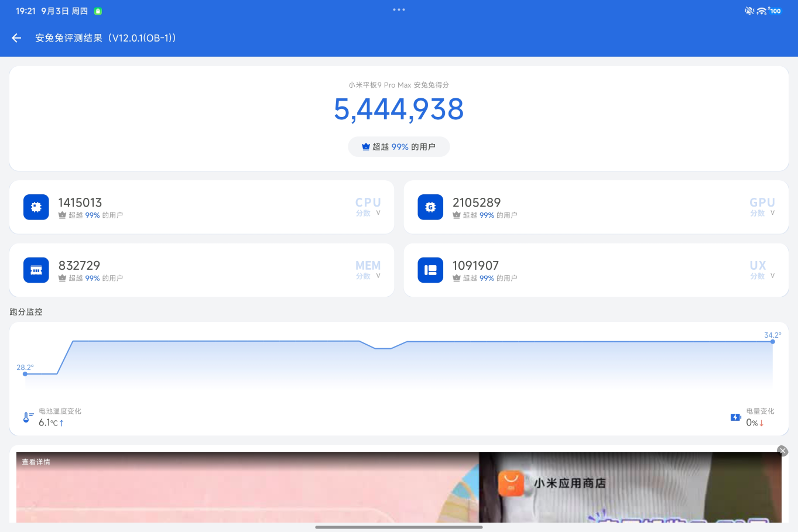798x532 pixels.
Task: Tap the UX layout icon
Action: tap(430, 270)
